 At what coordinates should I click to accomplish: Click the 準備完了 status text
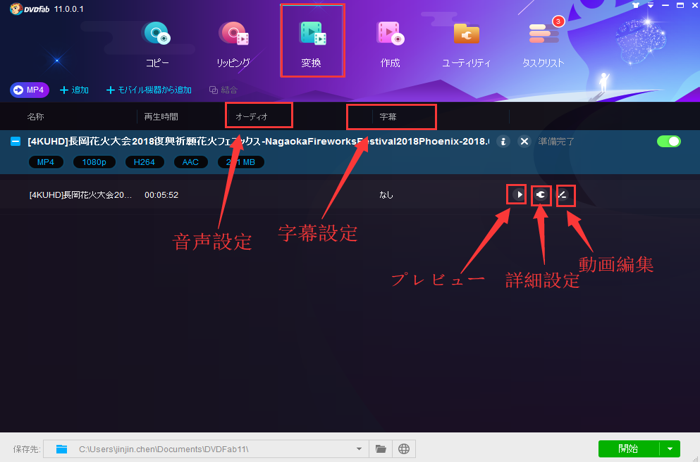coord(556,142)
